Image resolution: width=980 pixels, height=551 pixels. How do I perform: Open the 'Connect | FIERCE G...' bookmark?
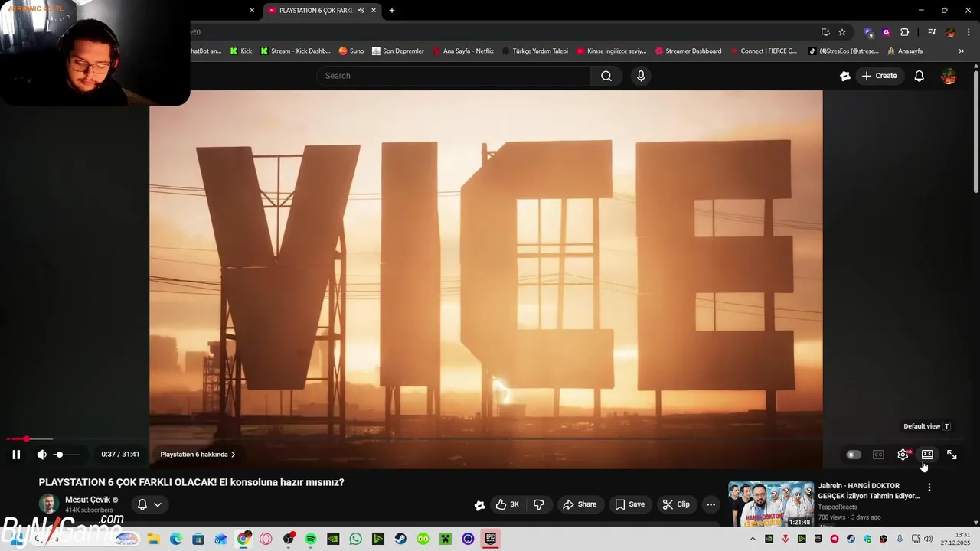tap(763, 51)
